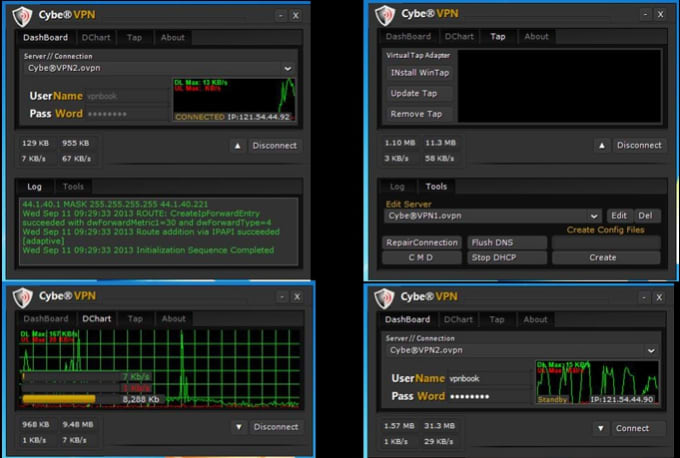Click Disconnect in top-right window

point(639,145)
